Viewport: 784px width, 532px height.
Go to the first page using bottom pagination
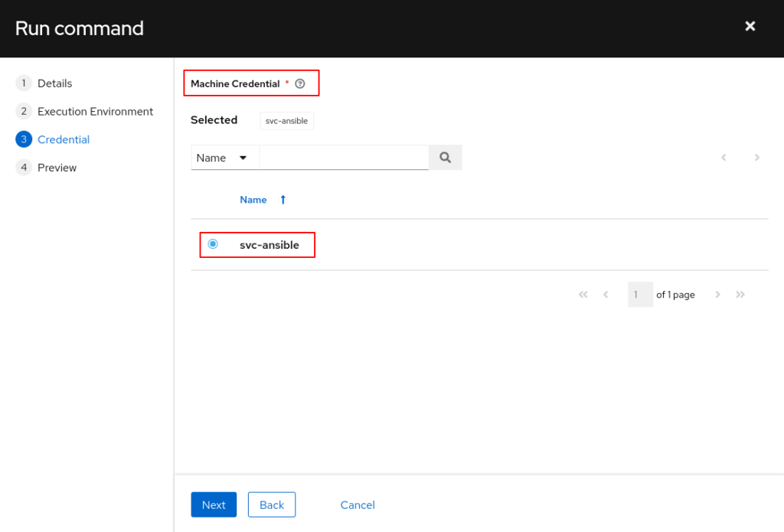click(583, 295)
